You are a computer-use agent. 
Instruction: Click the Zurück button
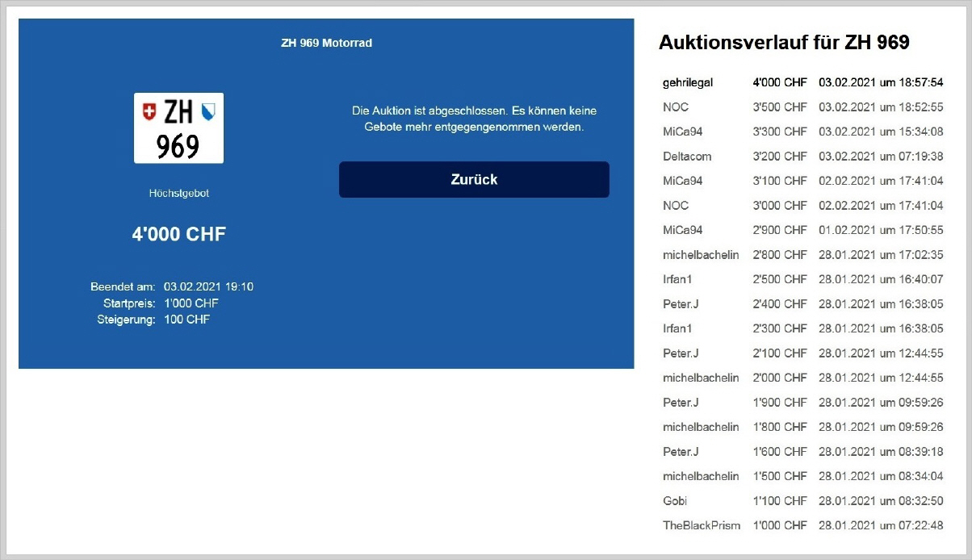[474, 180]
